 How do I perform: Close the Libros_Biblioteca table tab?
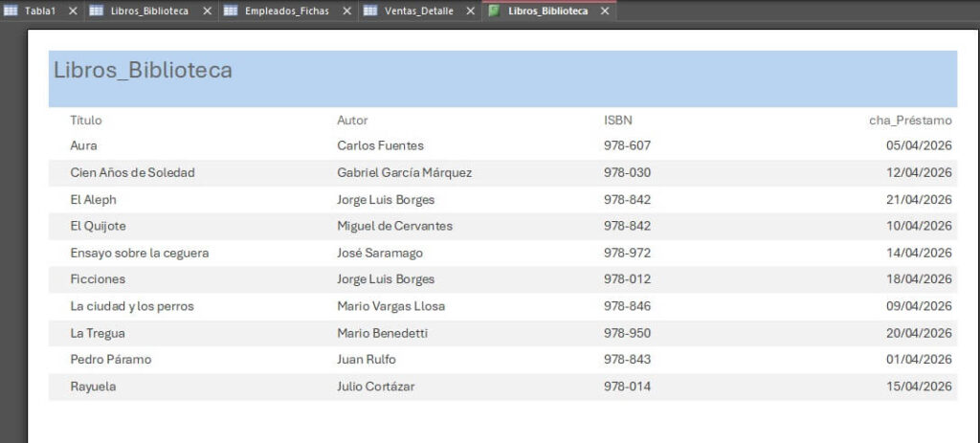[208, 11]
